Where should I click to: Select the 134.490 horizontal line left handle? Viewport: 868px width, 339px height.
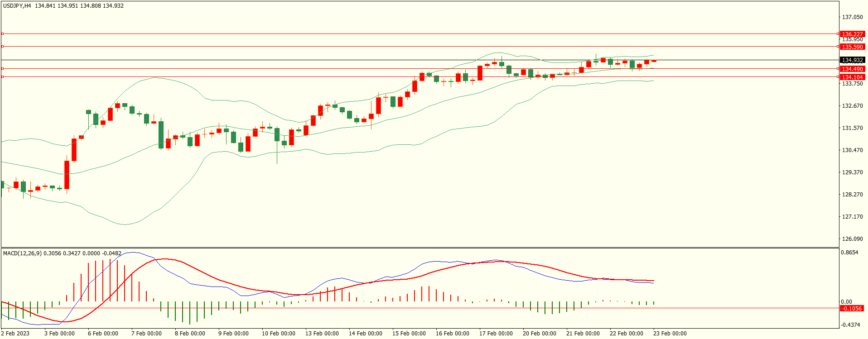[2, 68]
